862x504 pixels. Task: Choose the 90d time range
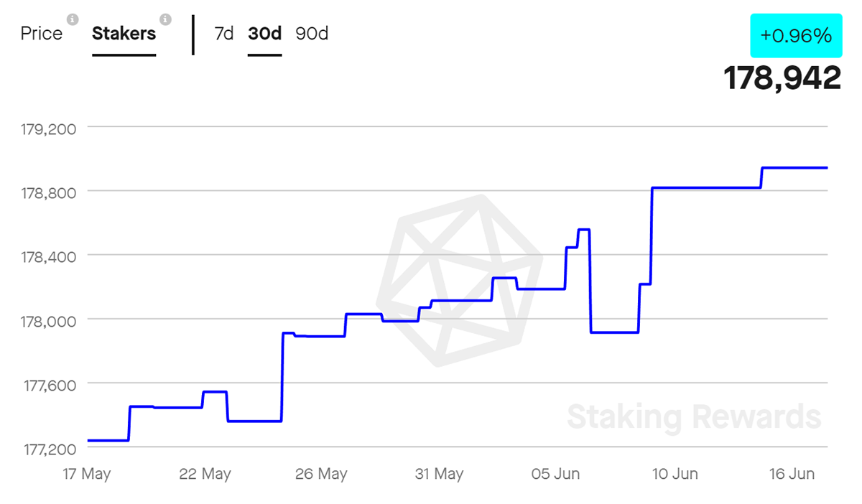click(312, 34)
